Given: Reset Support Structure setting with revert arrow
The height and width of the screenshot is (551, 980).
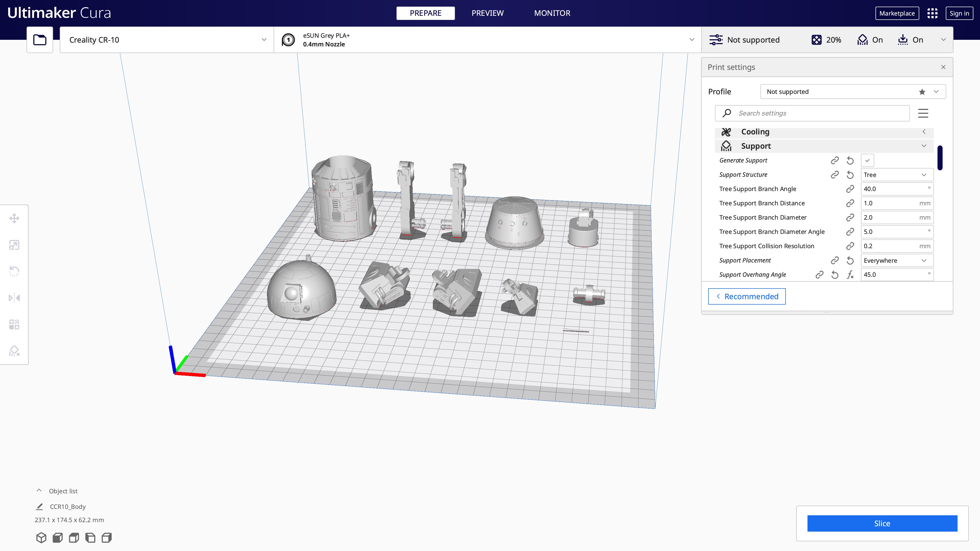Looking at the screenshot, I should (850, 175).
